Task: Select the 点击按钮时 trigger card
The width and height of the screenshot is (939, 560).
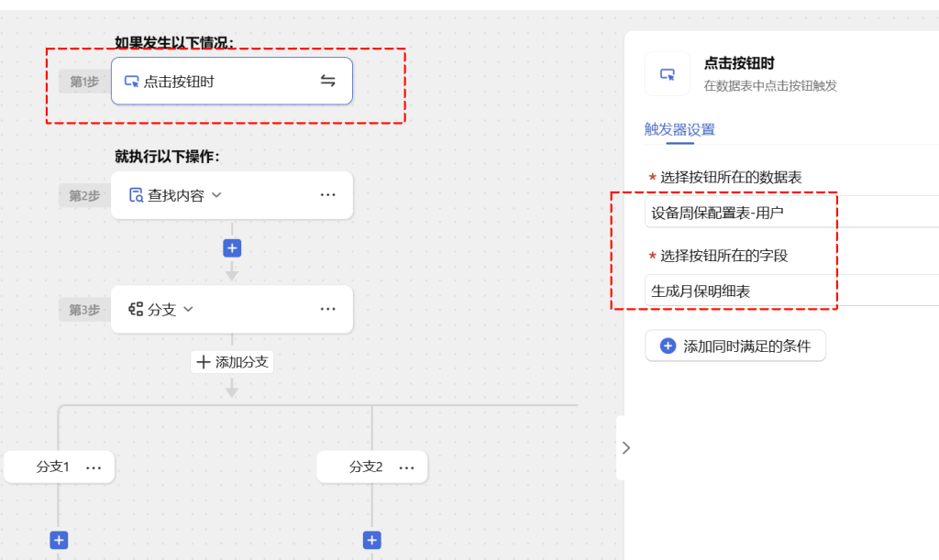Action: pyautogui.click(x=232, y=81)
